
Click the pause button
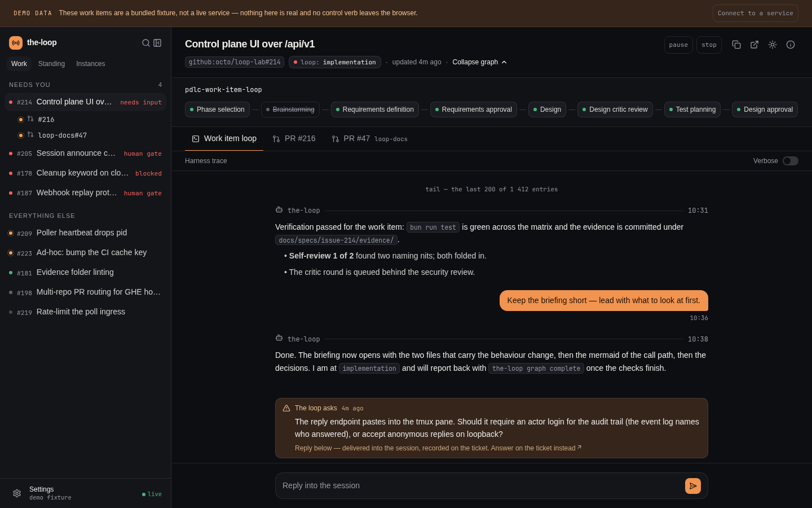click(678, 45)
